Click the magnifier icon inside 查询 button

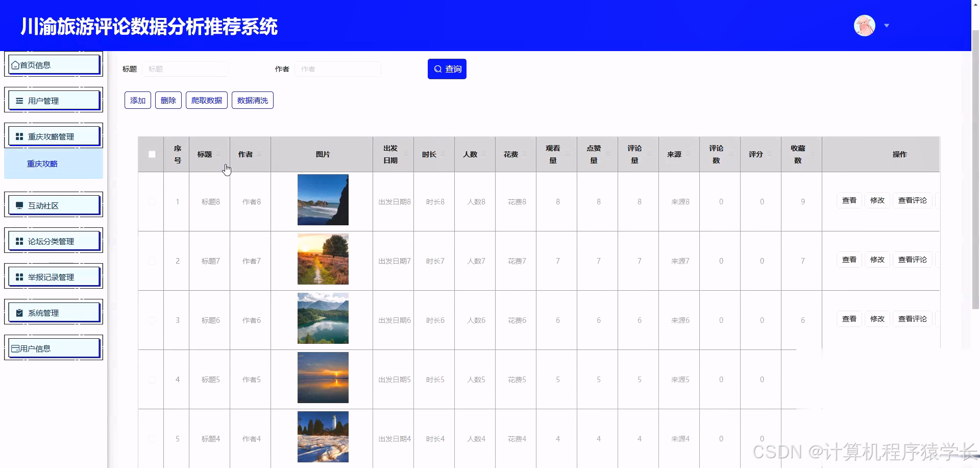[438, 68]
